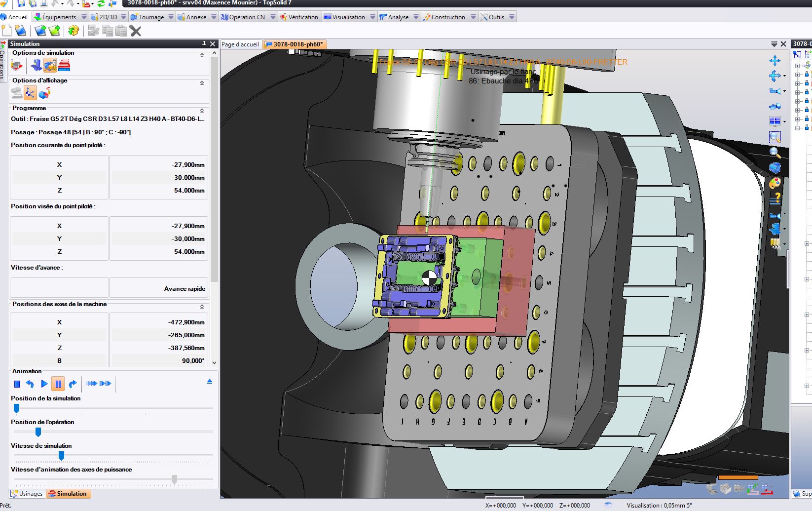Pin the Simulation panel
Image resolution: width=812 pixels, height=511 pixels.
[x=204, y=44]
